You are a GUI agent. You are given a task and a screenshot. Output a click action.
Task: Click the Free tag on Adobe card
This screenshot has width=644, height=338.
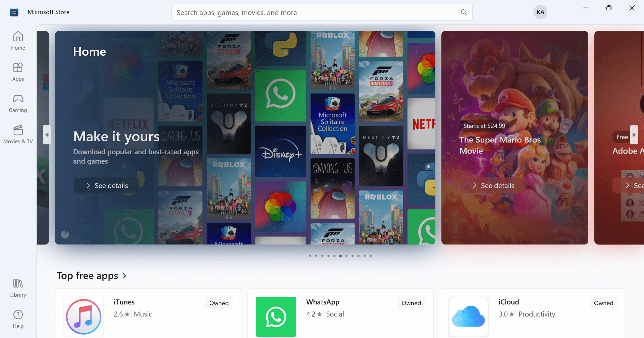click(x=622, y=137)
